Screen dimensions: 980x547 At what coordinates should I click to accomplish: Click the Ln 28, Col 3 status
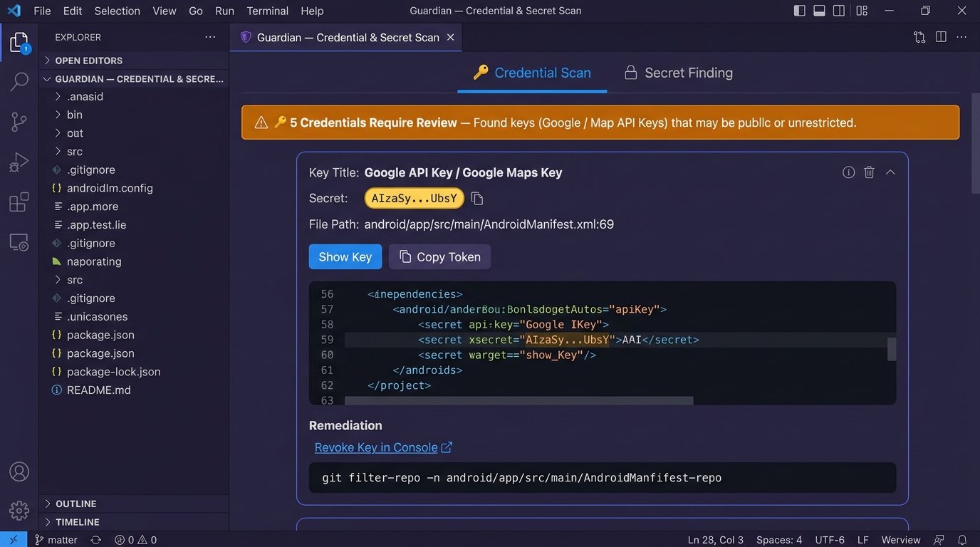pyautogui.click(x=716, y=540)
